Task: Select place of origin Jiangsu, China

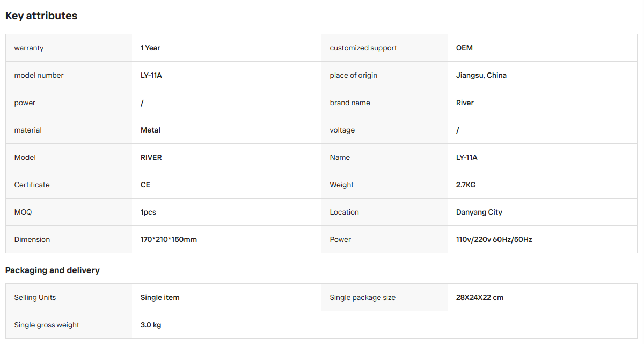Action: pos(481,75)
